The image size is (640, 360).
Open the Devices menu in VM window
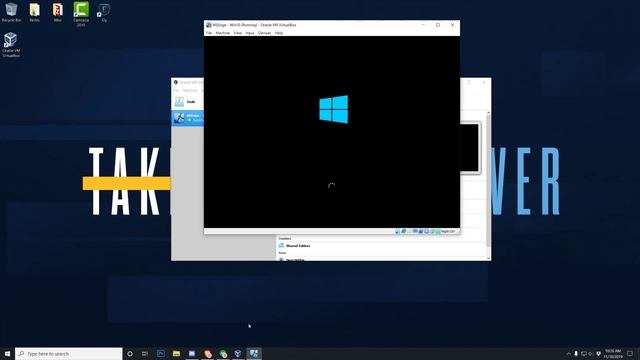click(x=264, y=33)
